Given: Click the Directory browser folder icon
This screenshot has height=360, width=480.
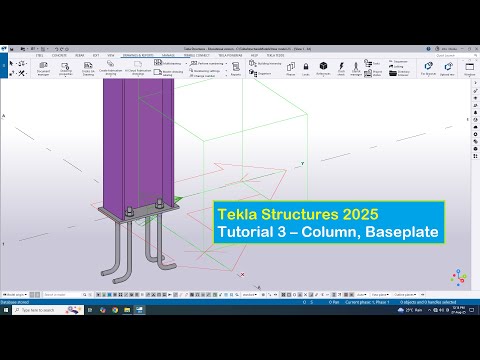Looking at the screenshot, I should coord(393,73).
